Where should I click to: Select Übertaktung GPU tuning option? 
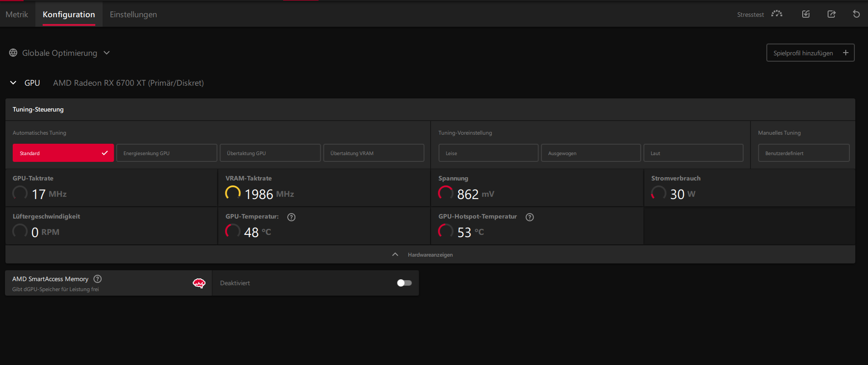270,153
